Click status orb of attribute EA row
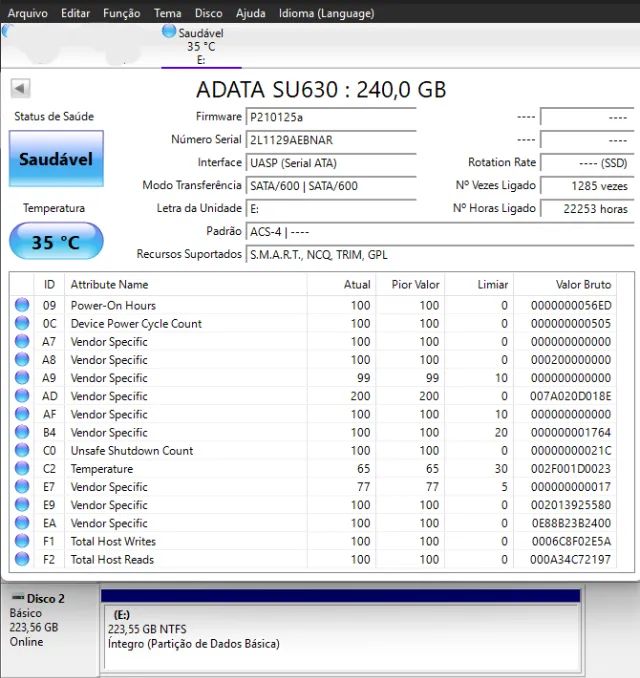The height and width of the screenshot is (678, 640). pos(22,523)
